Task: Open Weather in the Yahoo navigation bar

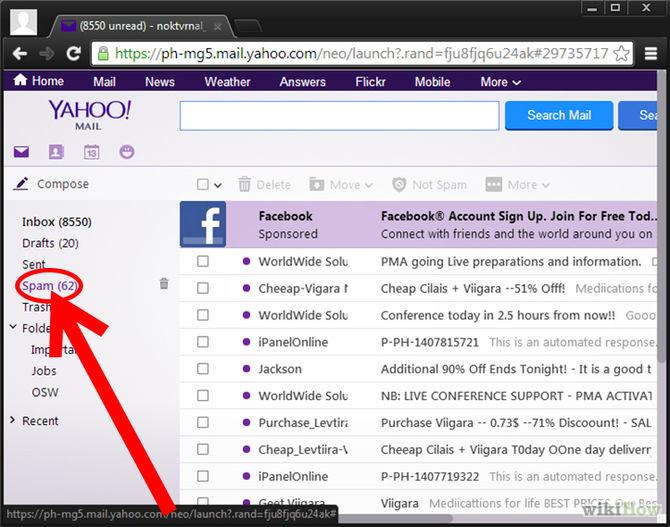Action: pyautogui.click(x=227, y=82)
